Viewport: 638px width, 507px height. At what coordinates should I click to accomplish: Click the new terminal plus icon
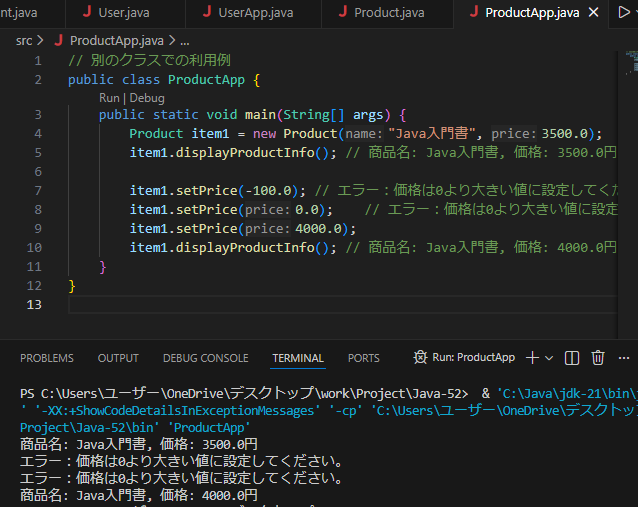533,357
